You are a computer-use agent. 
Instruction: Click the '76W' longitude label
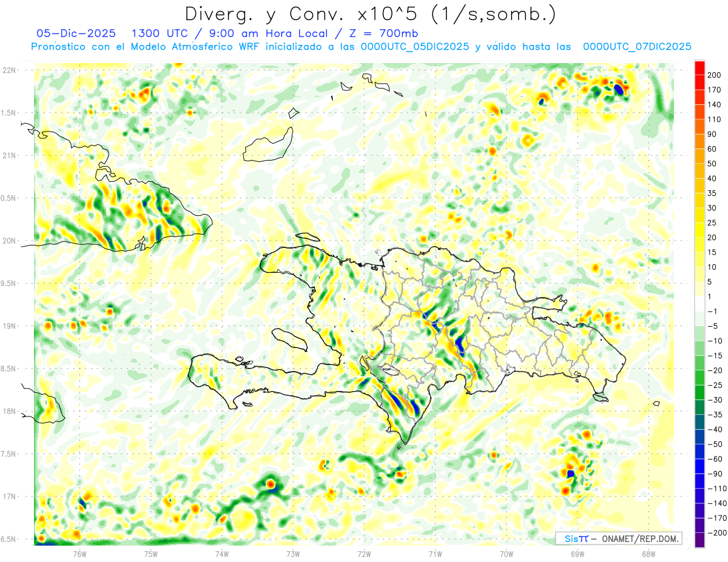click(79, 554)
